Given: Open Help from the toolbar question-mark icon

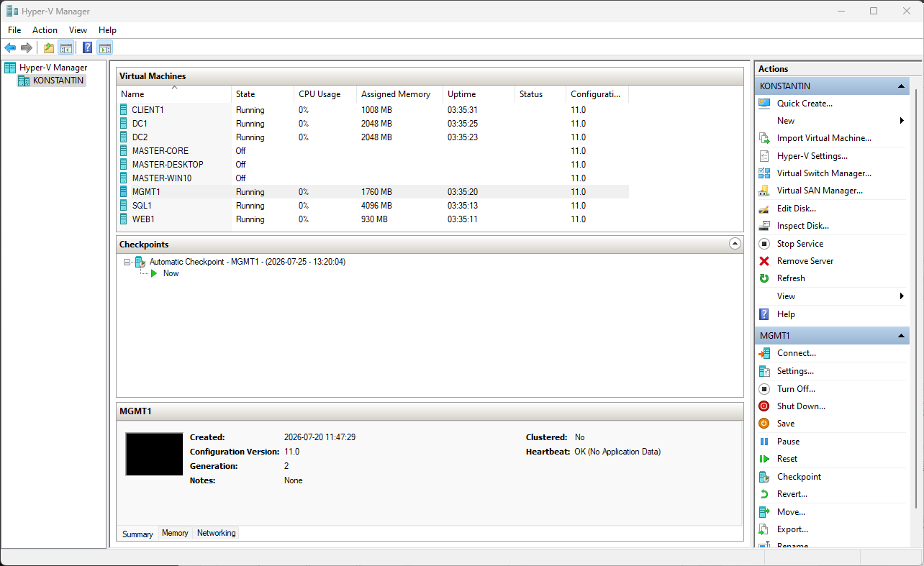Looking at the screenshot, I should [x=87, y=48].
